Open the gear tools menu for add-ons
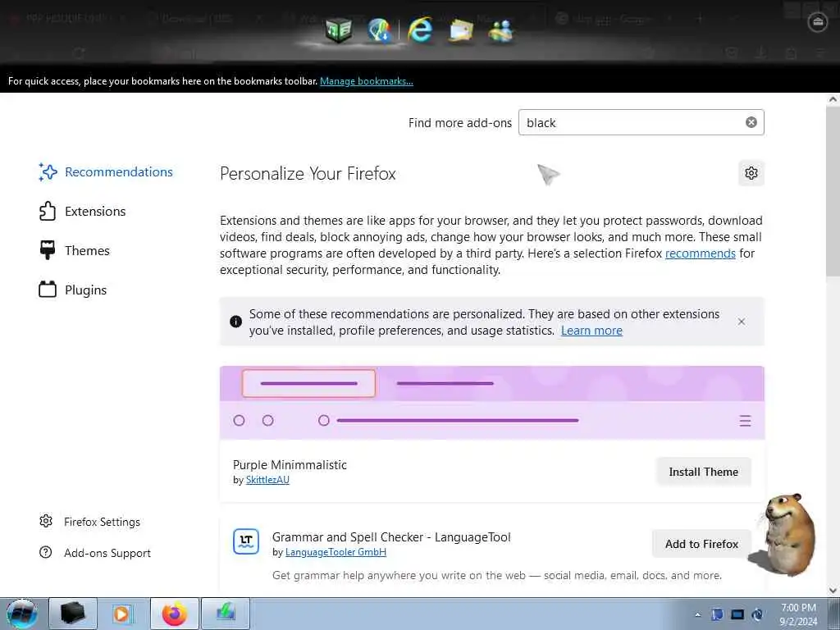 (751, 173)
